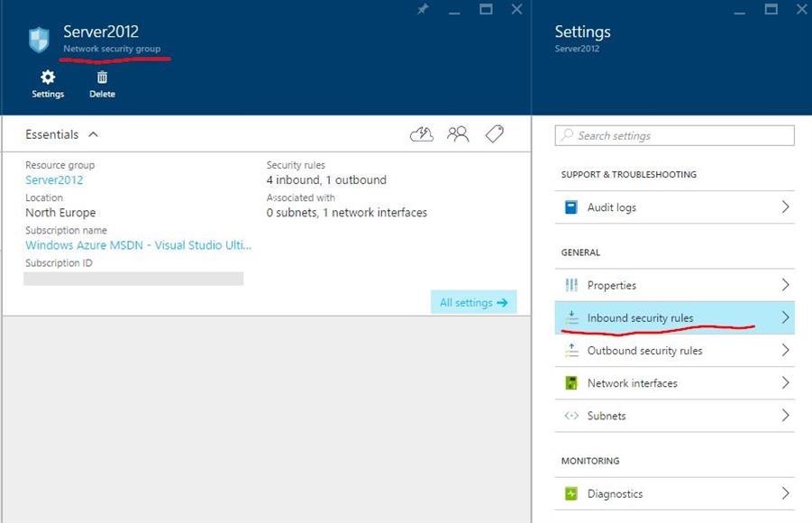The height and width of the screenshot is (523, 812).
Task: Open the Server2012 resource group link
Action: 54,180
